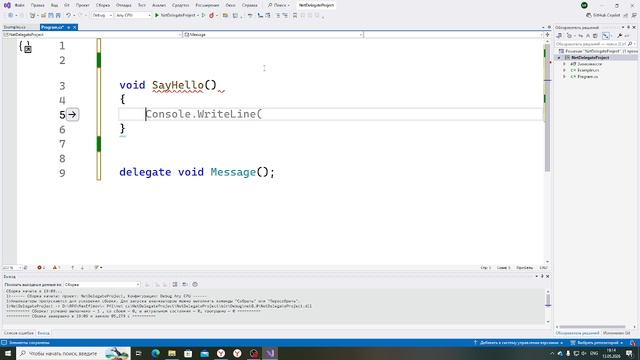Click the Windows Start button
Image resolution: width=640 pixels, height=360 pixels.
coord(8,353)
